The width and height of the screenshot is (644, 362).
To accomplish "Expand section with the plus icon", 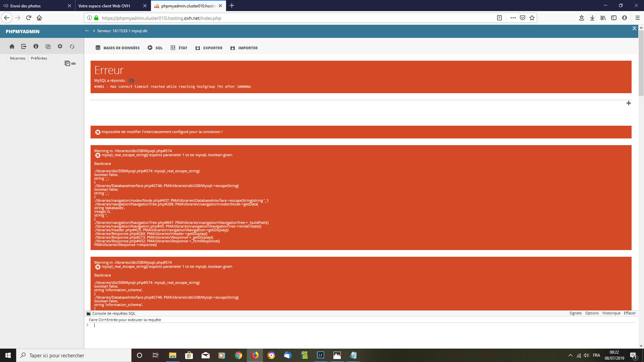I will (629, 103).
